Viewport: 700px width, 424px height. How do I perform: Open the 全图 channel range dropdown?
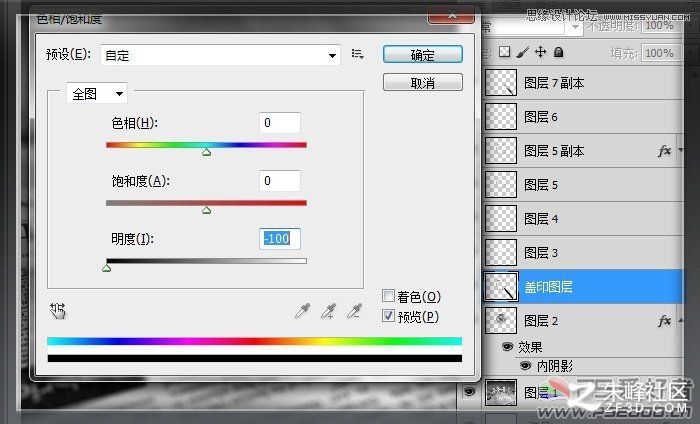97,94
